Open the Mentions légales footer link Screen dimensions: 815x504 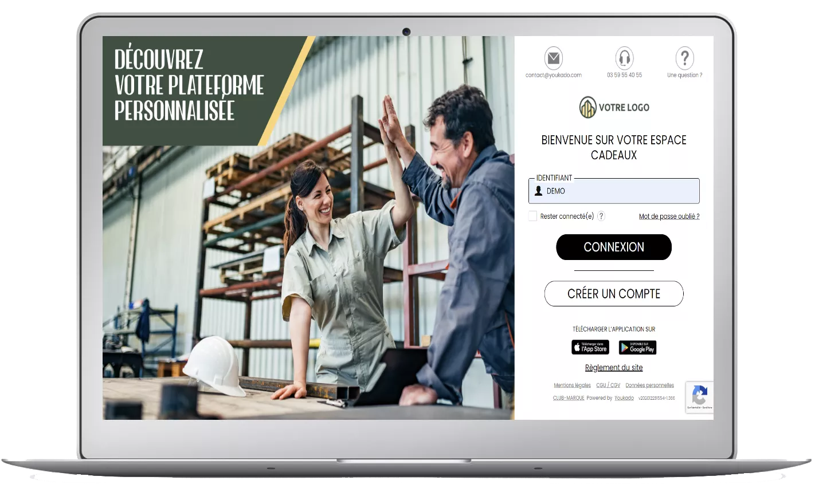click(x=572, y=385)
